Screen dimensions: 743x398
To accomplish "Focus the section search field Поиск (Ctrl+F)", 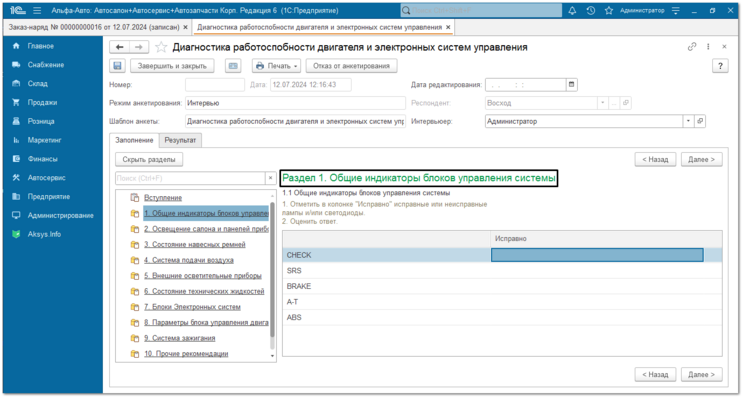I will (190, 178).
